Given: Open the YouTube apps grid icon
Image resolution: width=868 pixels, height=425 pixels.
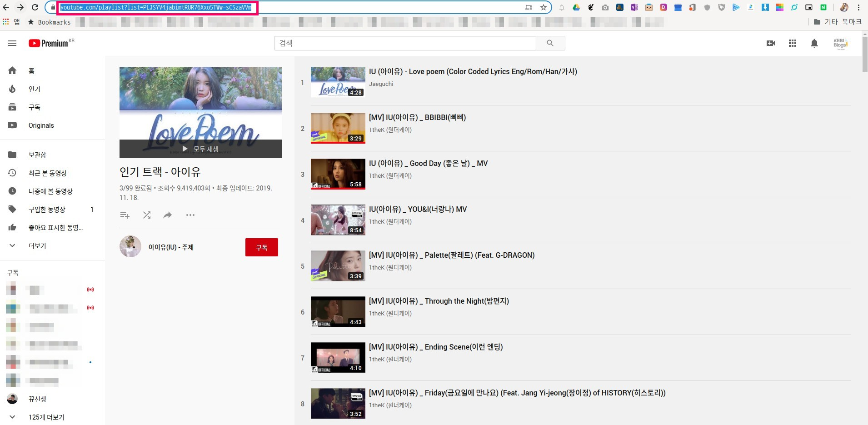Looking at the screenshot, I should click(793, 43).
